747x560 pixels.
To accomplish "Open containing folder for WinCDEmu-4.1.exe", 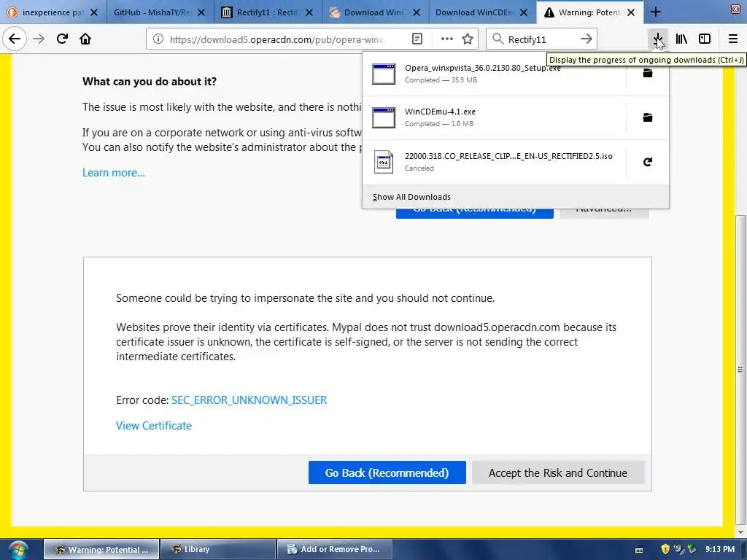I will point(648,117).
